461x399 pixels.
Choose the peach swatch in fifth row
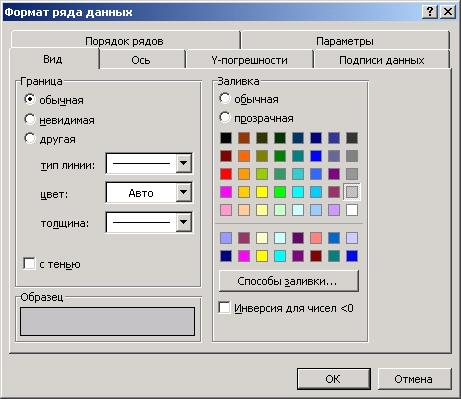point(244,210)
